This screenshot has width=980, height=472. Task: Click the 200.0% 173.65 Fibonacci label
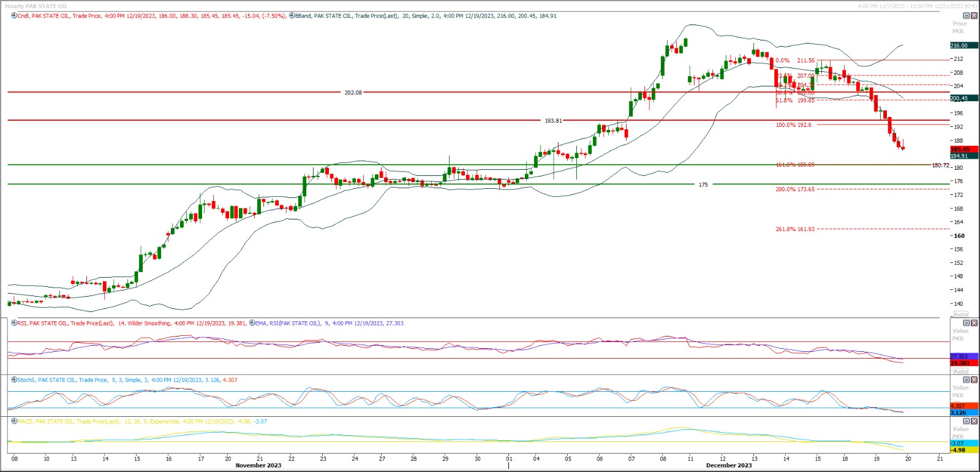795,189
